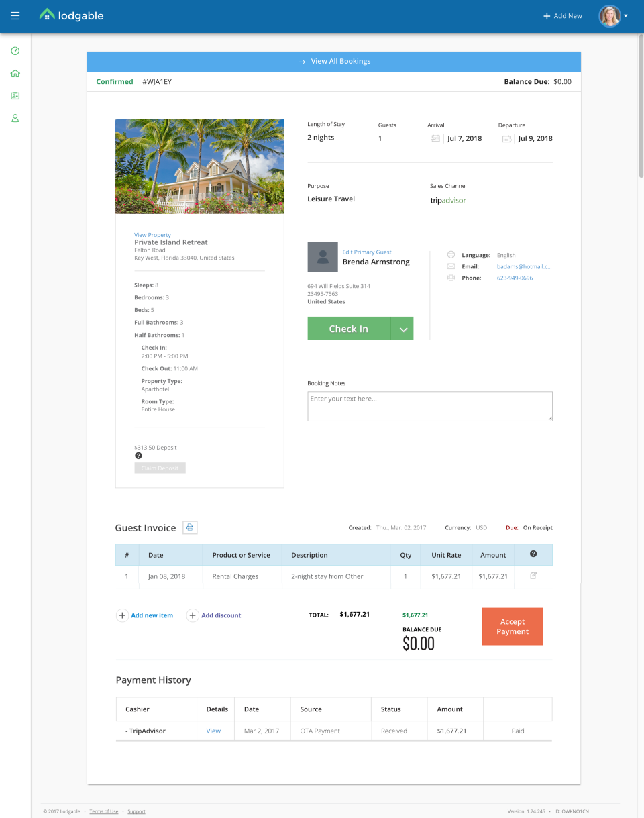
Task: Click inside the Booking Notes text field
Action: pos(429,405)
